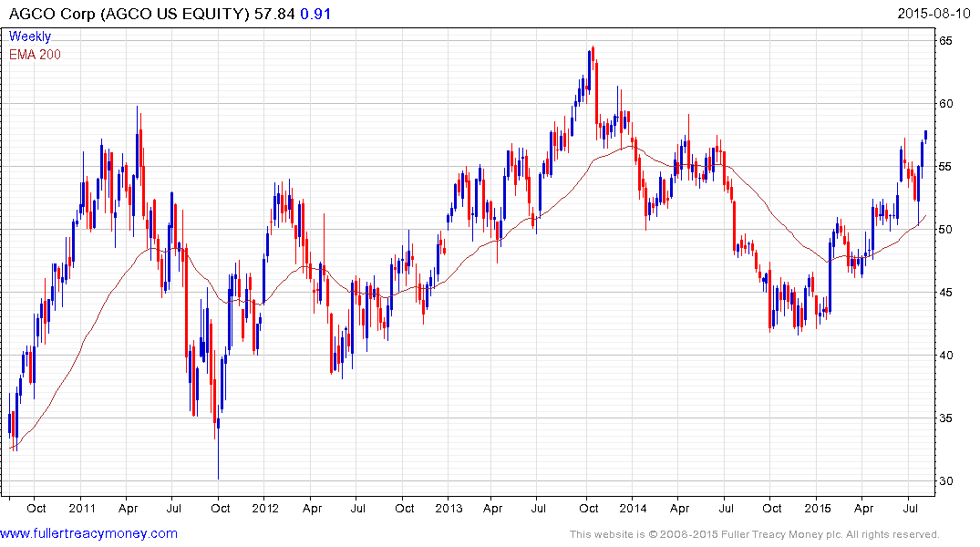Open the www.fullertreacymoney.com link
The height and width of the screenshot is (547, 980).
(x=88, y=533)
